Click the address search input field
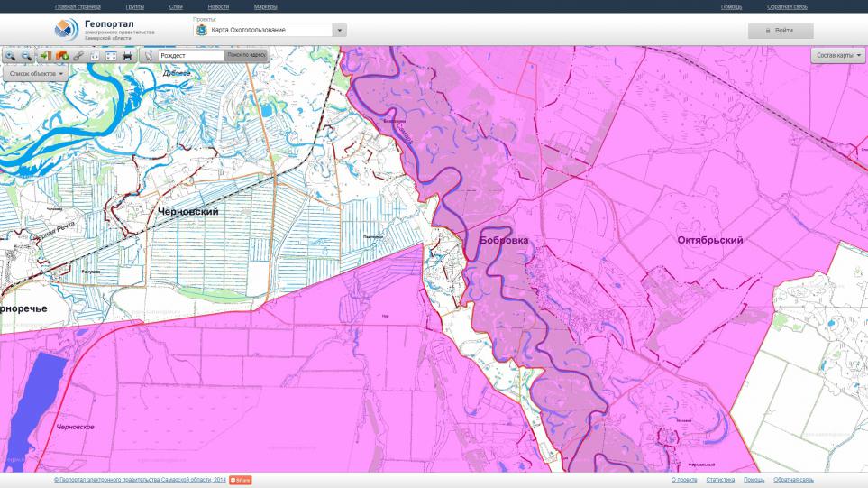 [189, 56]
